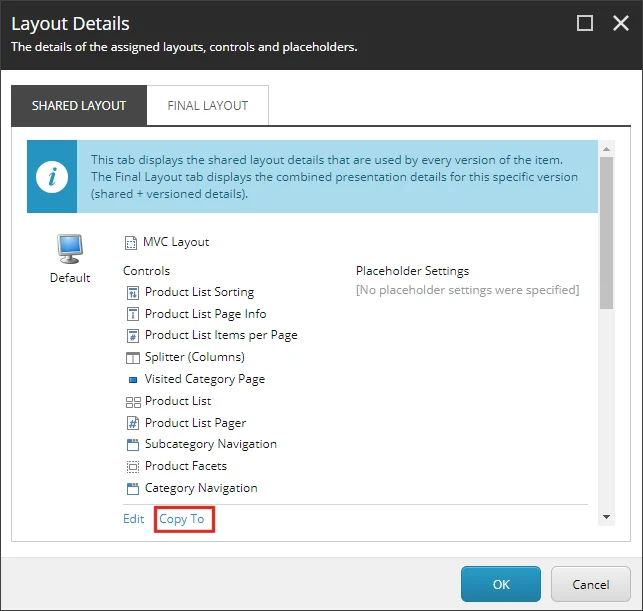Click the Edit link
The image size is (643, 611).
134,519
